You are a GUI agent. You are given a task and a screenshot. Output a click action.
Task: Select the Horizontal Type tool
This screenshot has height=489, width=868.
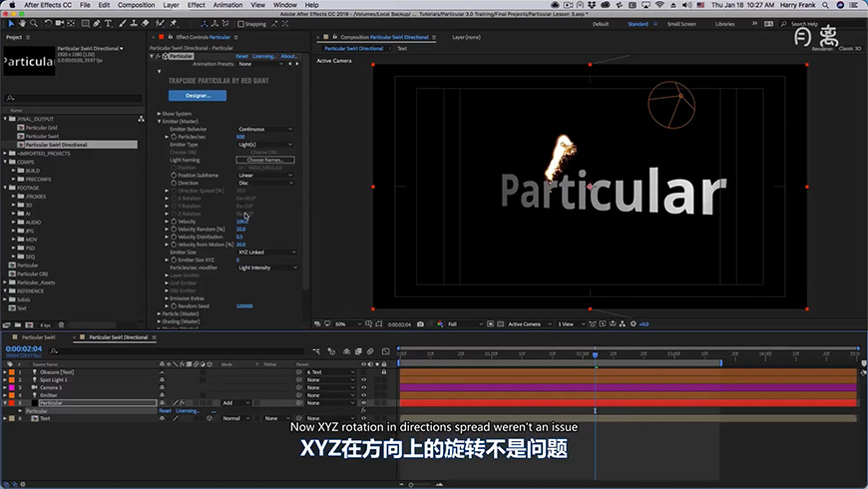click(108, 24)
